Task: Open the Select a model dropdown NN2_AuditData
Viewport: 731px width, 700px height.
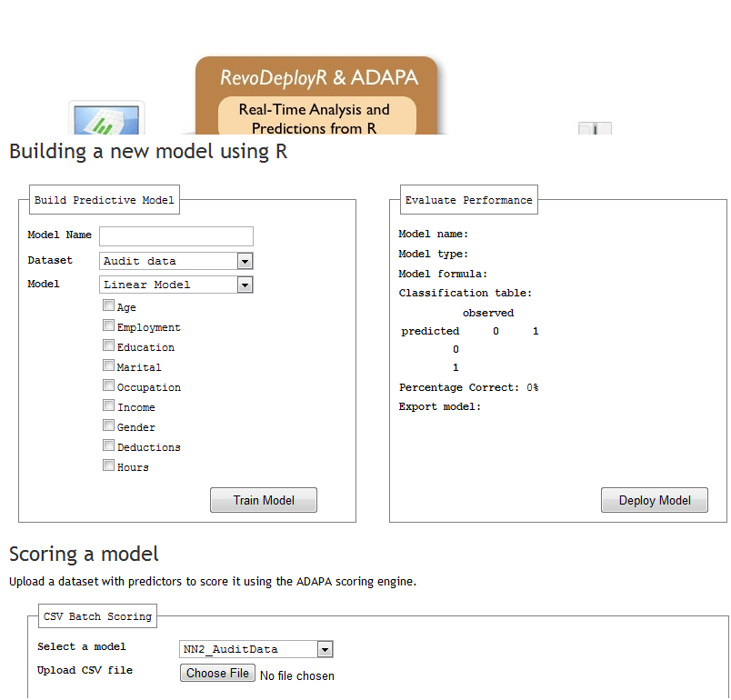Action: tap(256, 649)
